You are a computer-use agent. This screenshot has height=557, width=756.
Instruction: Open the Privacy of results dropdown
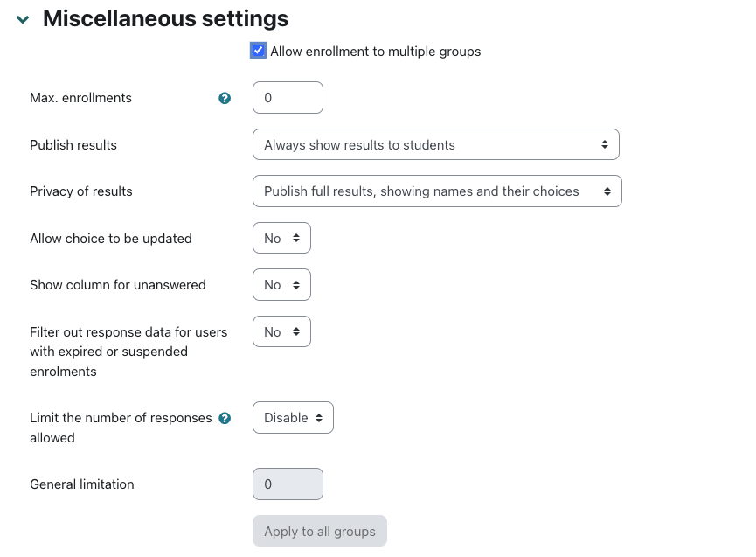436,191
